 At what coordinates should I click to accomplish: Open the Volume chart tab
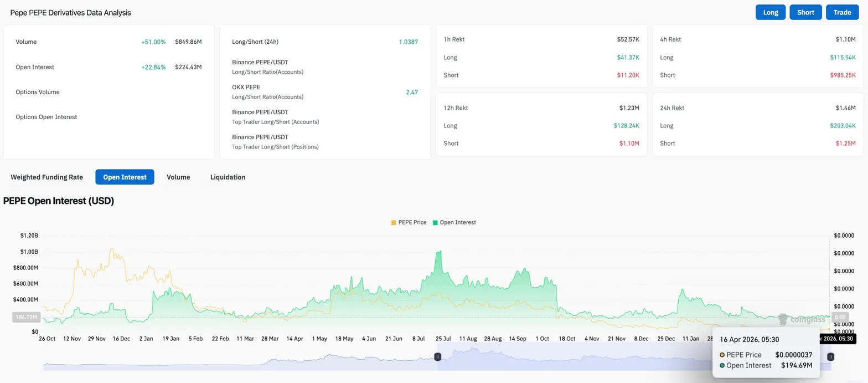(x=178, y=177)
